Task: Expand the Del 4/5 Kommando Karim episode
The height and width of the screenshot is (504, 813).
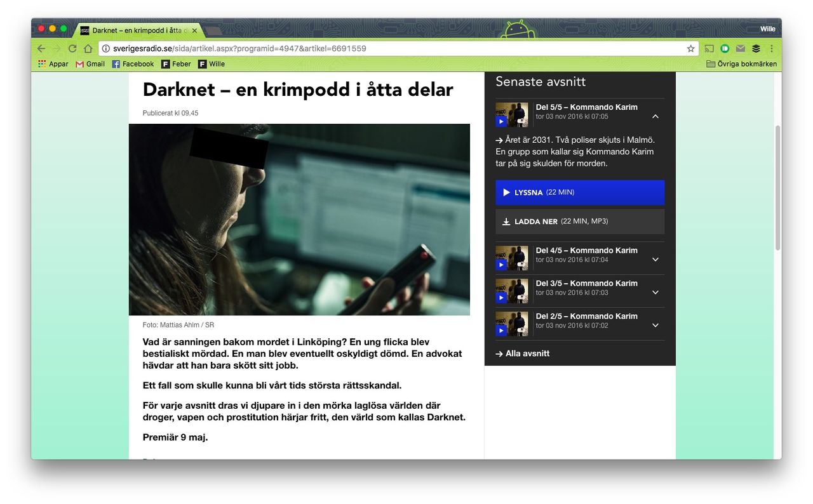Action: point(655,259)
